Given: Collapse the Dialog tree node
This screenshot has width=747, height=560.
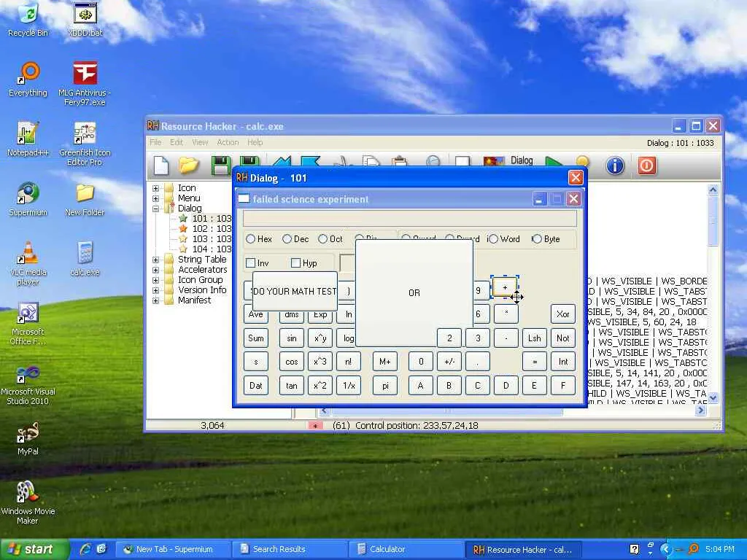Looking at the screenshot, I should pyautogui.click(x=156, y=208).
